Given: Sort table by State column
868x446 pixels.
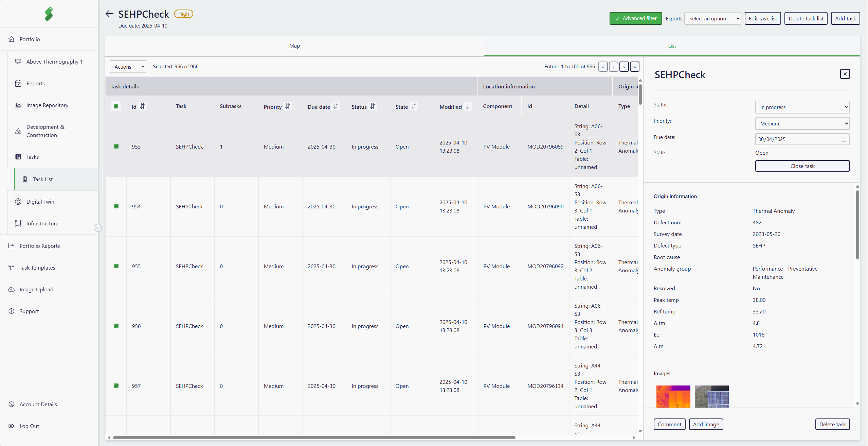Looking at the screenshot, I should (414, 106).
